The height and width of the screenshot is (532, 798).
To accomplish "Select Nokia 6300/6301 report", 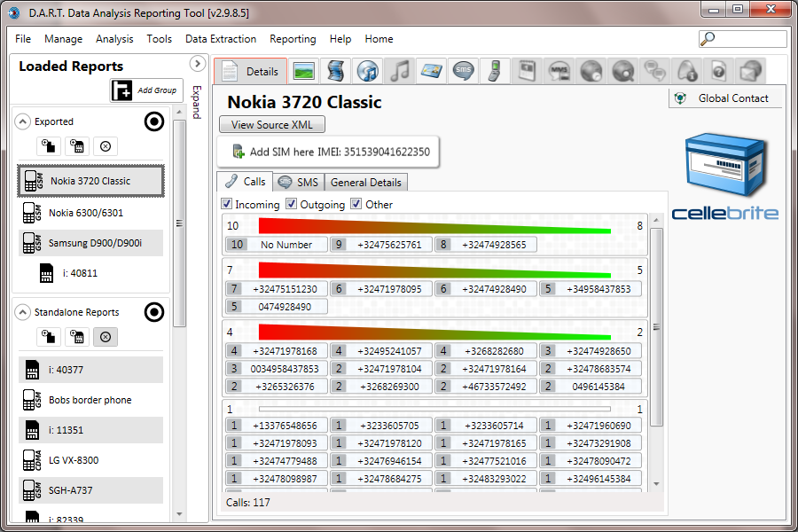I will pos(91,213).
